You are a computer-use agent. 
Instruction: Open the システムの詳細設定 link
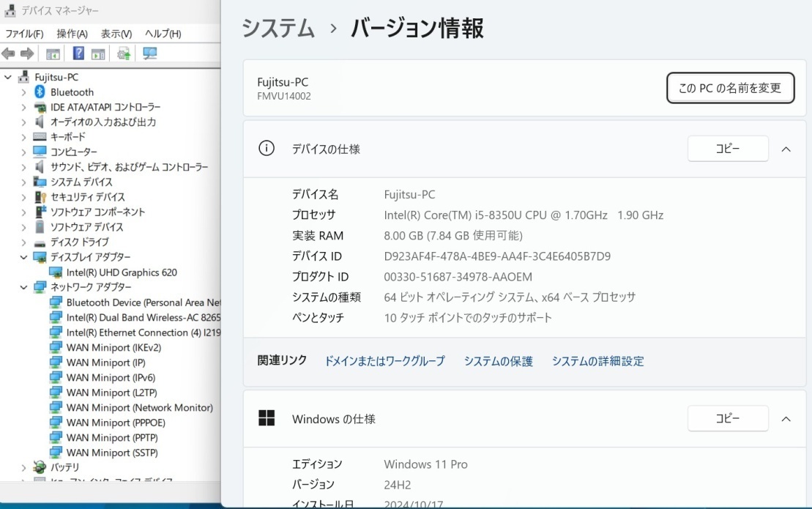click(597, 361)
